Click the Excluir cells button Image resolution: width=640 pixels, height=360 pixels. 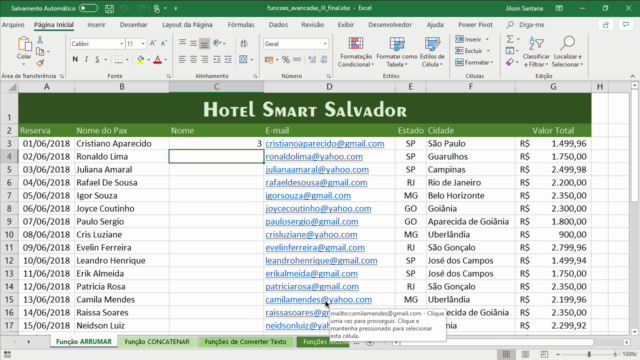click(469, 51)
